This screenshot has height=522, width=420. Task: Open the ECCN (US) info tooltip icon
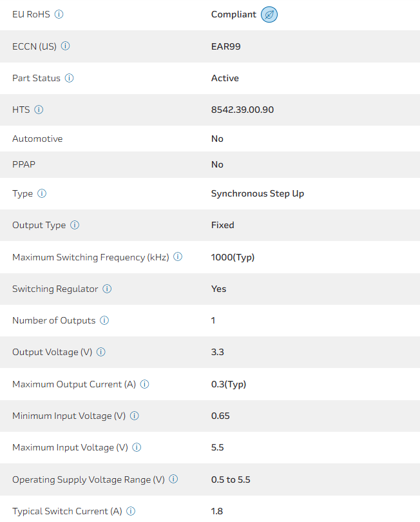65,46
